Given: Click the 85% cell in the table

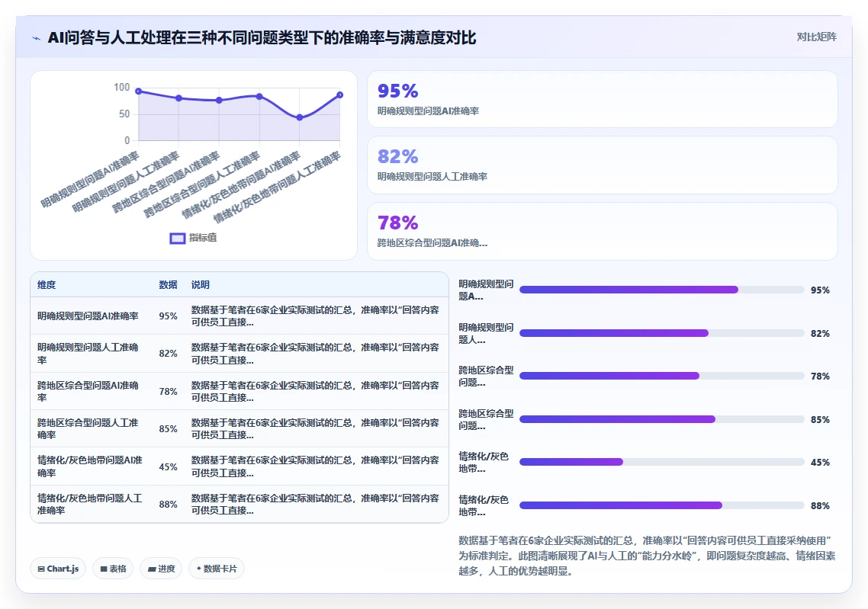Looking at the screenshot, I should 169,429.
